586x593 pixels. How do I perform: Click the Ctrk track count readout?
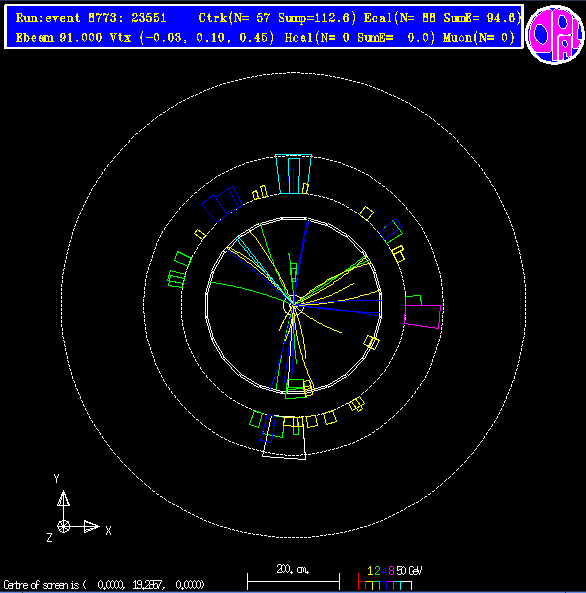click(x=277, y=18)
